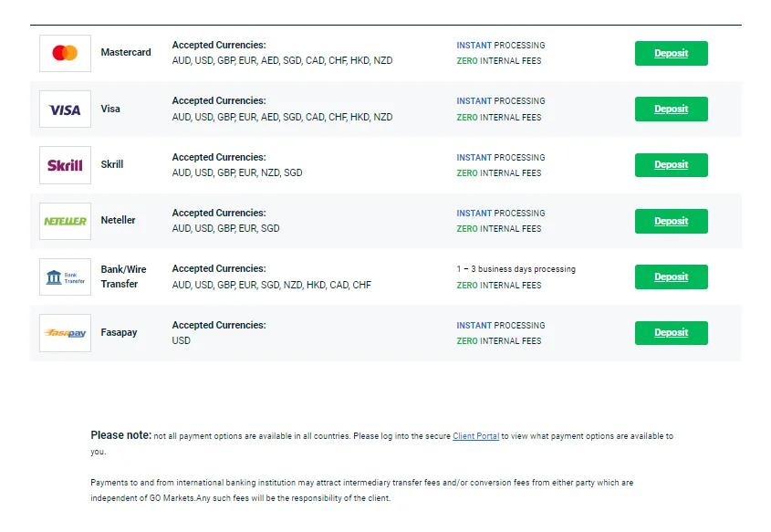This screenshot has width=771, height=532.
Task: Click Neteller currencies AUD, USD, GBP, EUR, SGD
Action: (x=225, y=228)
